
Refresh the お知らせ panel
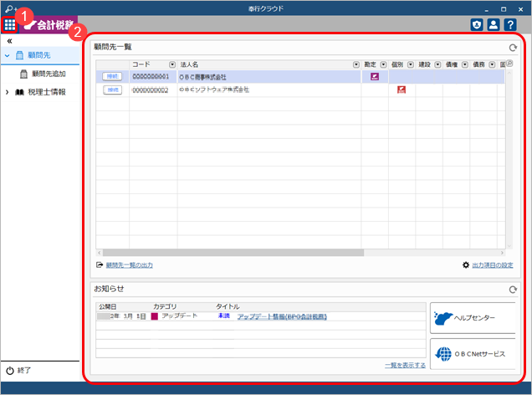point(513,290)
